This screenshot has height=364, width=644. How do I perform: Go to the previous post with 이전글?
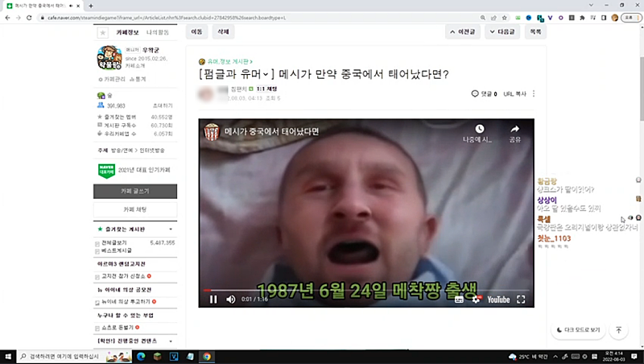[x=462, y=31]
